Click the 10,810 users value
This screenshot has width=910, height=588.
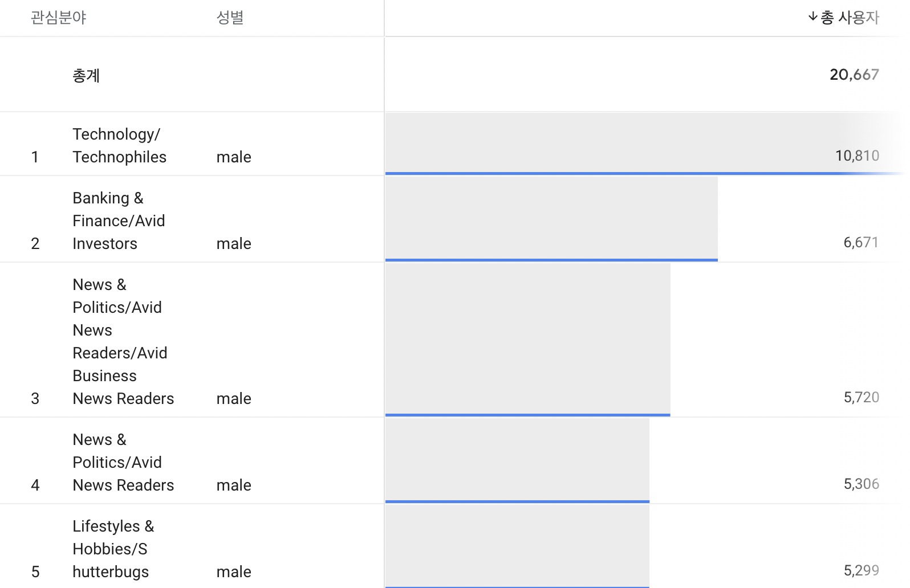click(x=857, y=156)
